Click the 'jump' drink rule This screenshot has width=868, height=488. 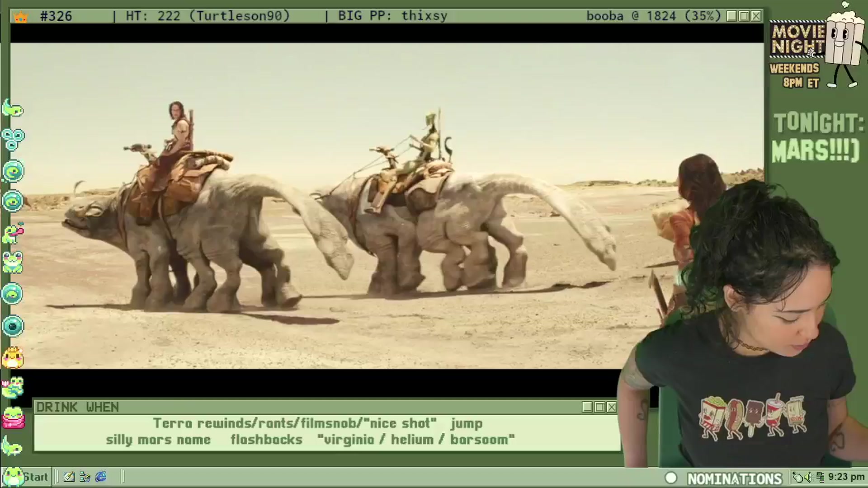(x=467, y=423)
